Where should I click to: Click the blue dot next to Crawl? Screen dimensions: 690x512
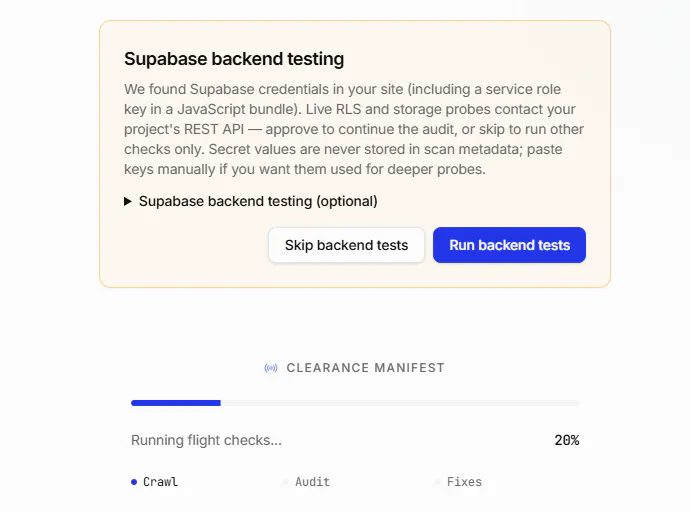point(134,482)
